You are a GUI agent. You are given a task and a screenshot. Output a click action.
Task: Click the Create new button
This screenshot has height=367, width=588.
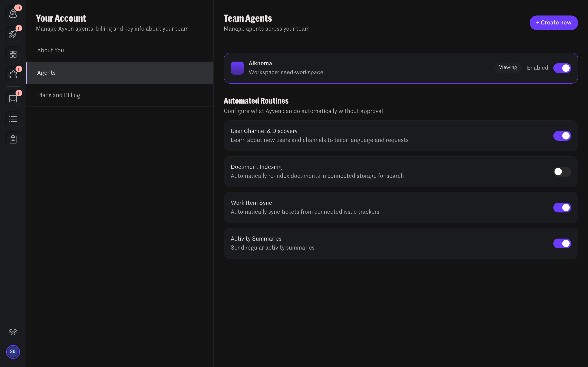coord(553,23)
